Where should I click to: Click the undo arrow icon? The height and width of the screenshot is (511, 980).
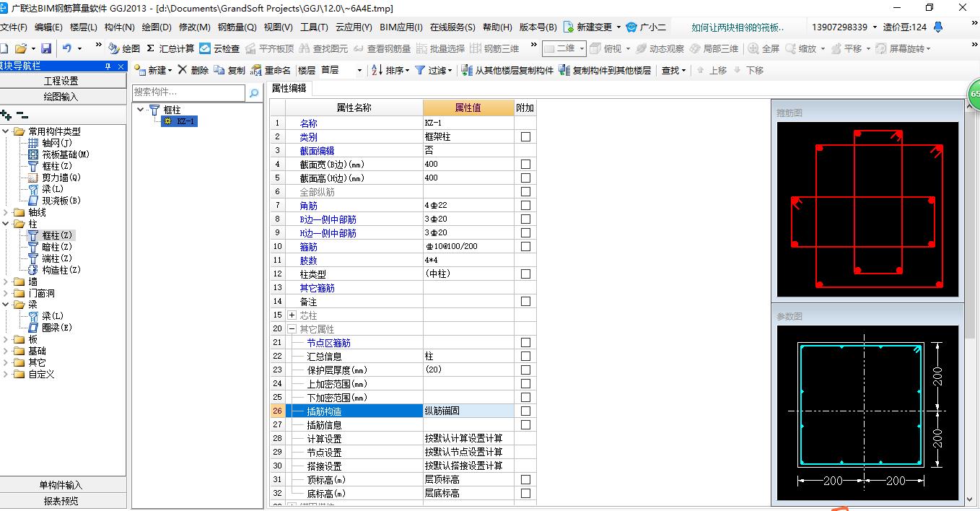coord(66,48)
